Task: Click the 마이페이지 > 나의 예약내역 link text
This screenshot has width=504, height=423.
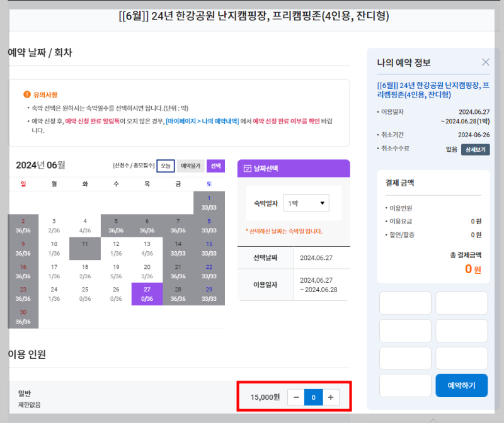Action: (202, 121)
